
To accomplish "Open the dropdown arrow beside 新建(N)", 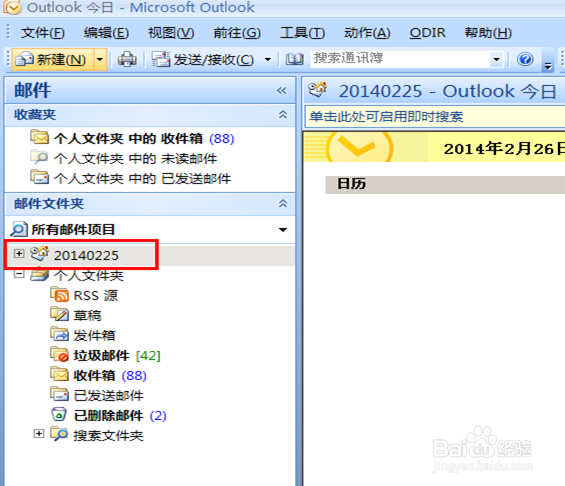I will (x=100, y=59).
